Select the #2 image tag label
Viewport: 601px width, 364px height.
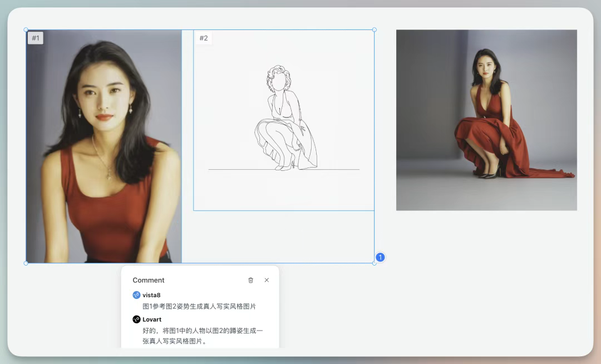[204, 38]
